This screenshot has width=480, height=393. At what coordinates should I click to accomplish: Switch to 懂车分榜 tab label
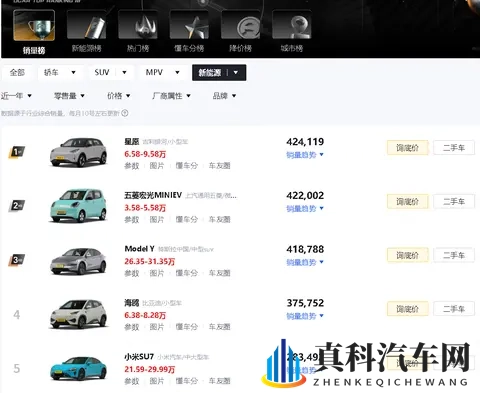[x=189, y=48]
